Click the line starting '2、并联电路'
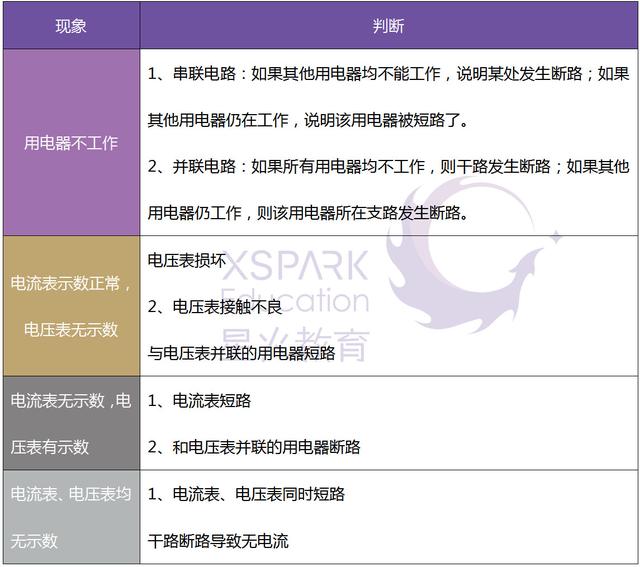Image resolution: width=640 pixels, height=567 pixels. click(x=388, y=167)
